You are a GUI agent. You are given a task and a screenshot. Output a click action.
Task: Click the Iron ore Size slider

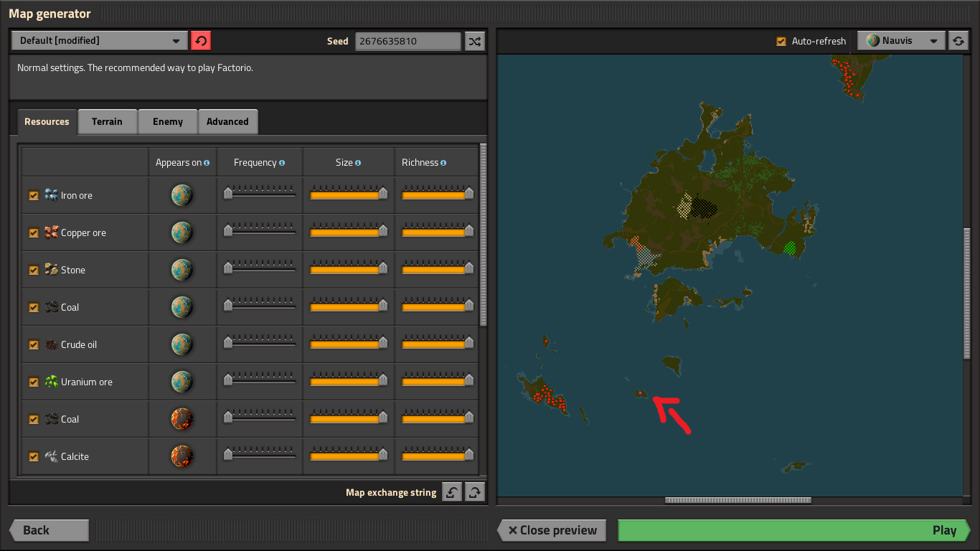349,193
